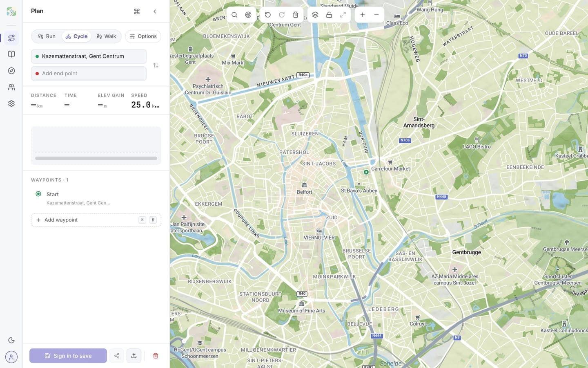Select Cycle activity mode
Image resolution: width=588 pixels, height=368 pixels.
(76, 36)
